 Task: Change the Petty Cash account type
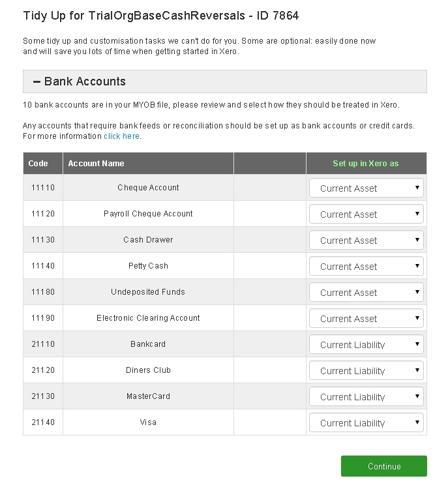[366, 267]
